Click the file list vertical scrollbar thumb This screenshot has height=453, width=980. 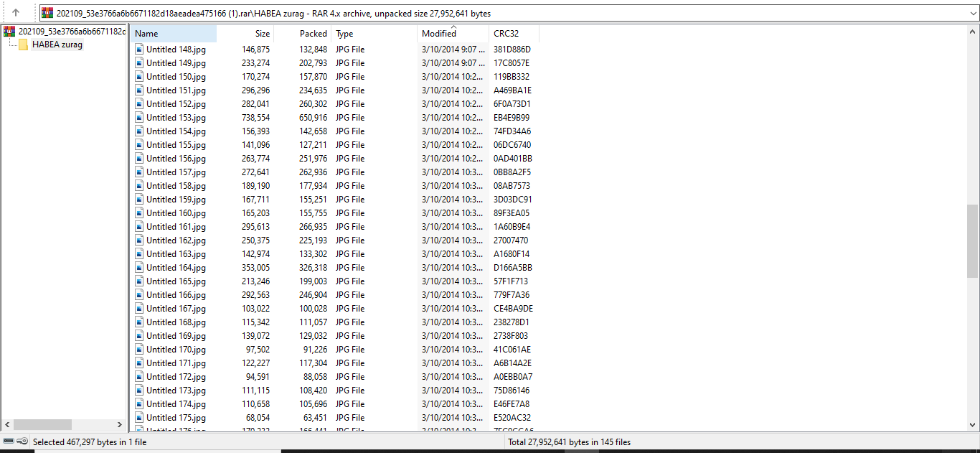click(973, 241)
